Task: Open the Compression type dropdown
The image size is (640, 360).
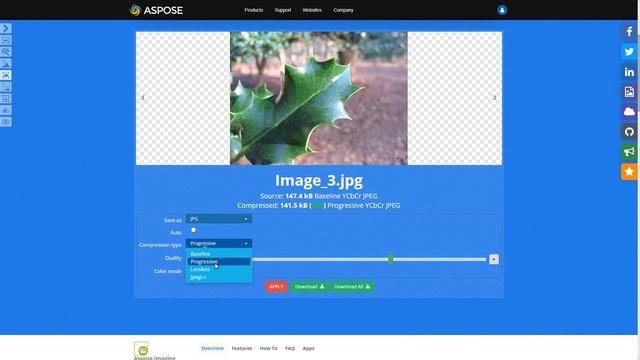Action: click(219, 243)
